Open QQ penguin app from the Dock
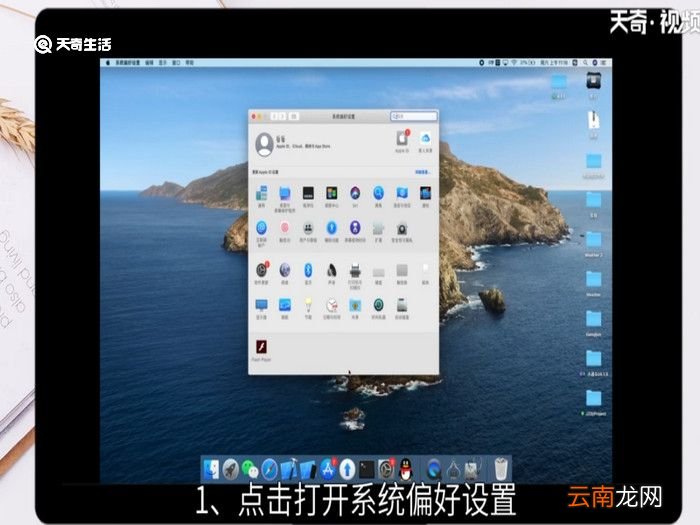This screenshot has width=700, height=525. 406,469
